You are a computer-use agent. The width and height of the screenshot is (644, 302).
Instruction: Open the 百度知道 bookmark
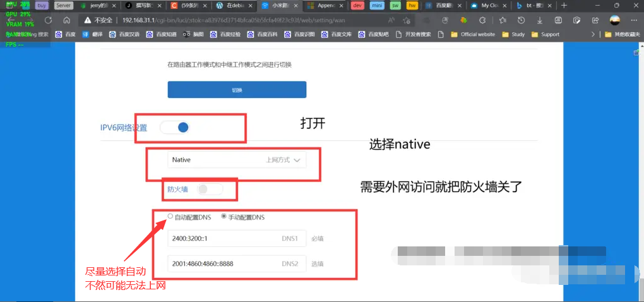(x=162, y=35)
